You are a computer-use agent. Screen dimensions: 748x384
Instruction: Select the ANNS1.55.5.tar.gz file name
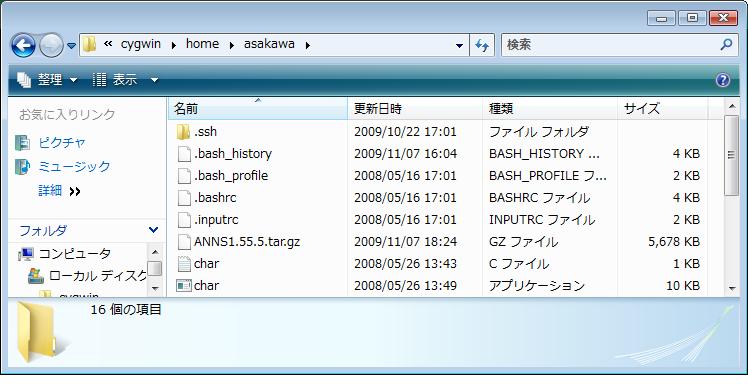(x=247, y=241)
